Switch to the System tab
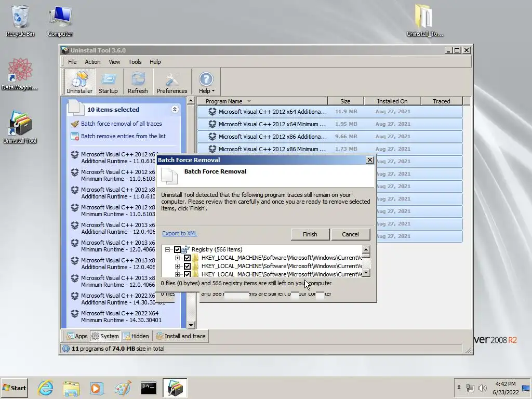 (x=105, y=336)
